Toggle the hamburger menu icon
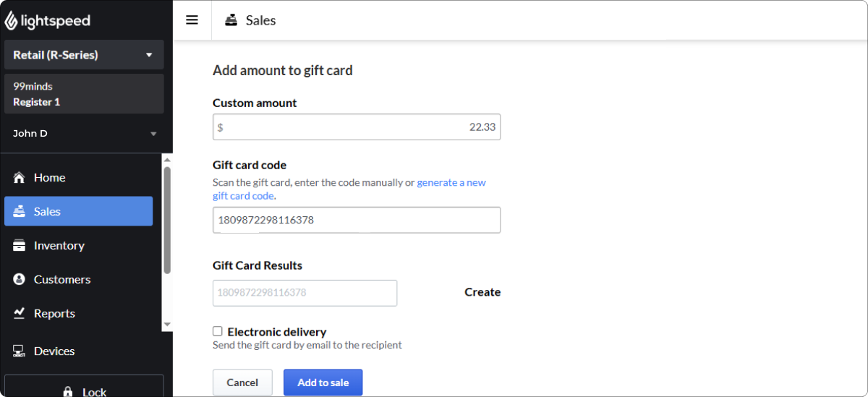868x397 pixels. [192, 20]
